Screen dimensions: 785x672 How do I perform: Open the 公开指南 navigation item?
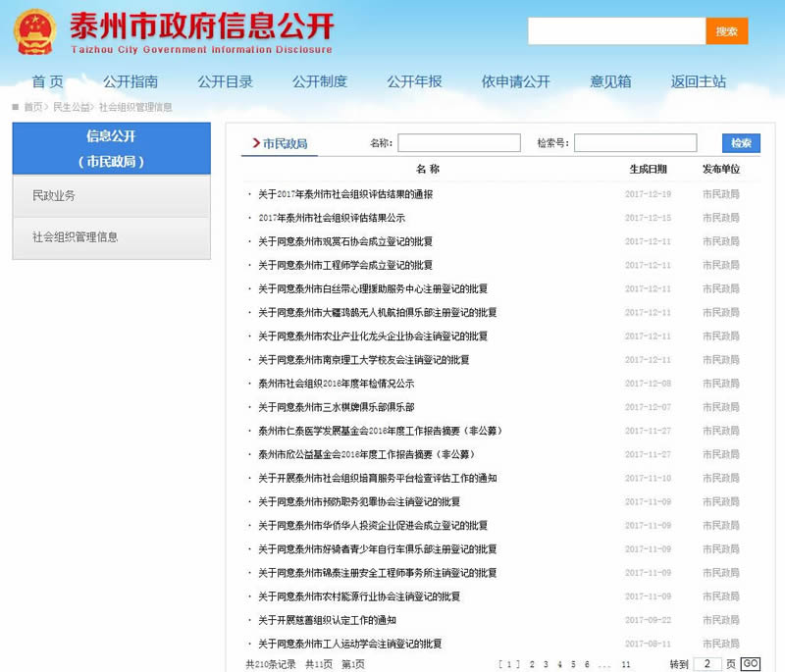[x=131, y=81]
